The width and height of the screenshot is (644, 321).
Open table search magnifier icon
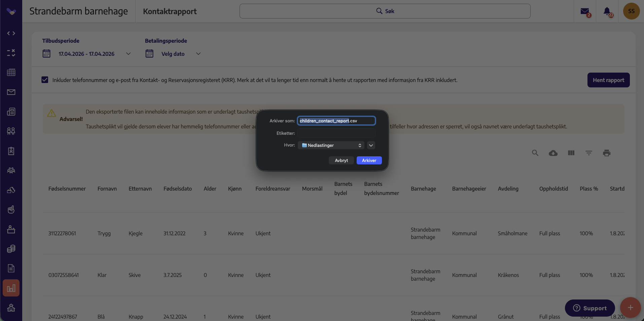tap(535, 153)
